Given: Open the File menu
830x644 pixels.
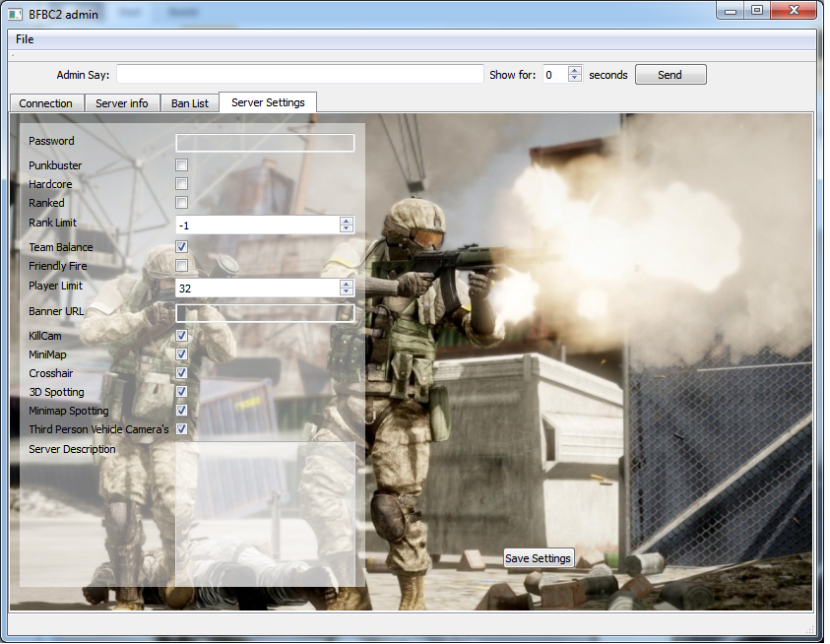Looking at the screenshot, I should [x=25, y=39].
